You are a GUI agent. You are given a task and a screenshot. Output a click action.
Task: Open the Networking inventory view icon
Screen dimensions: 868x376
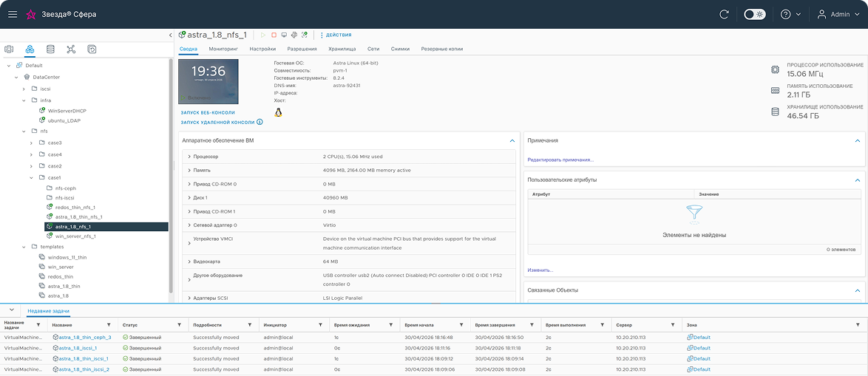[x=71, y=49]
